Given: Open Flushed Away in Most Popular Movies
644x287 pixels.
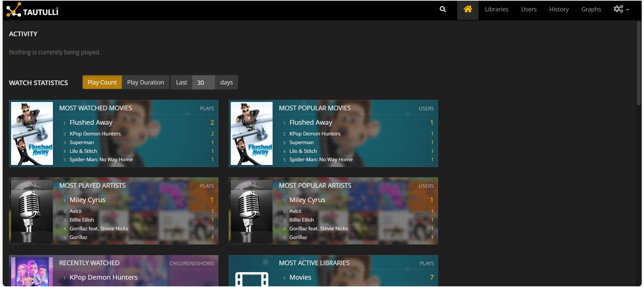Looking at the screenshot, I should point(311,122).
